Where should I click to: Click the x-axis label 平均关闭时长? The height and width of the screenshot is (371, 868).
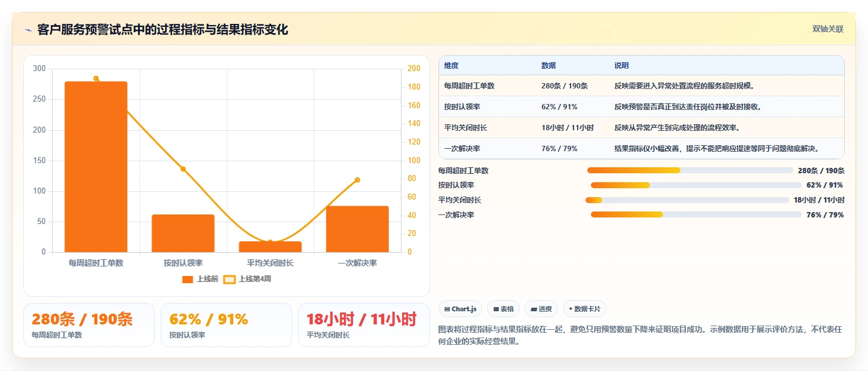click(x=270, y=263)
